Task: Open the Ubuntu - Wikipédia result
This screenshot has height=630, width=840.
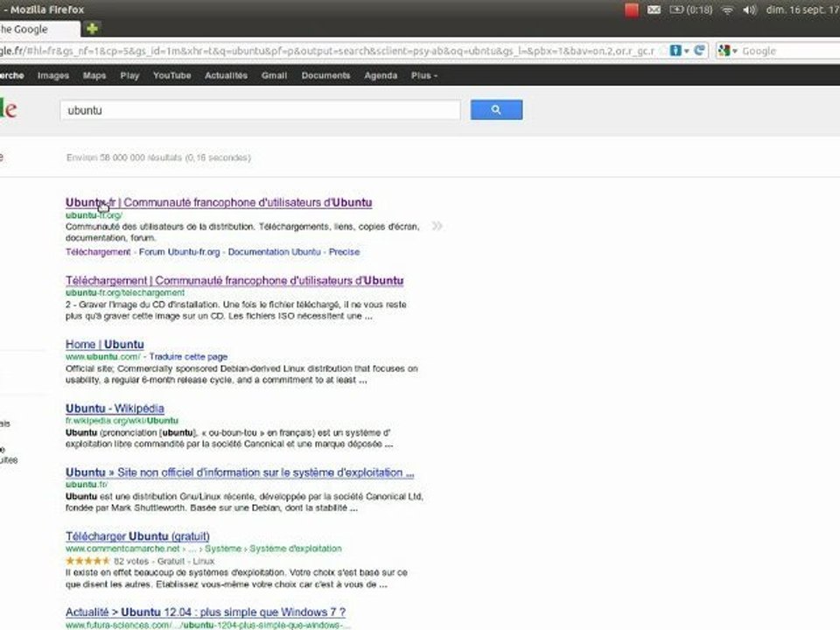Action: pos(115,409)
